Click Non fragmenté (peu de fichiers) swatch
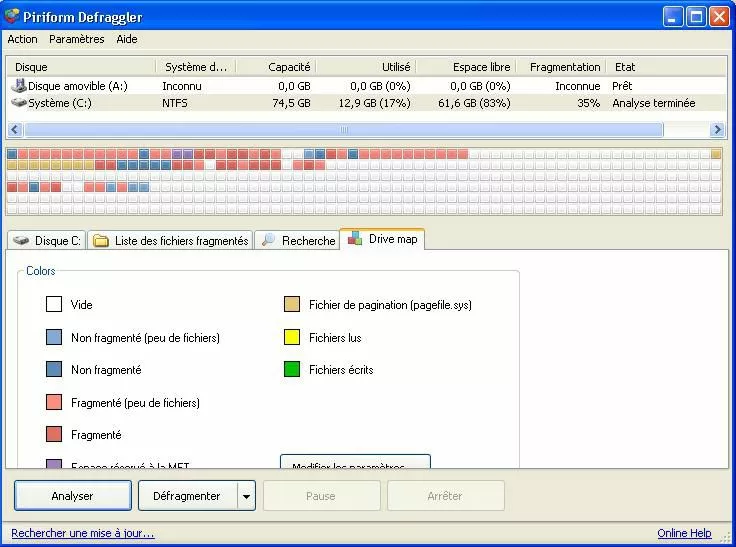This screenshot has height=547, width=736. click(54, 337)
